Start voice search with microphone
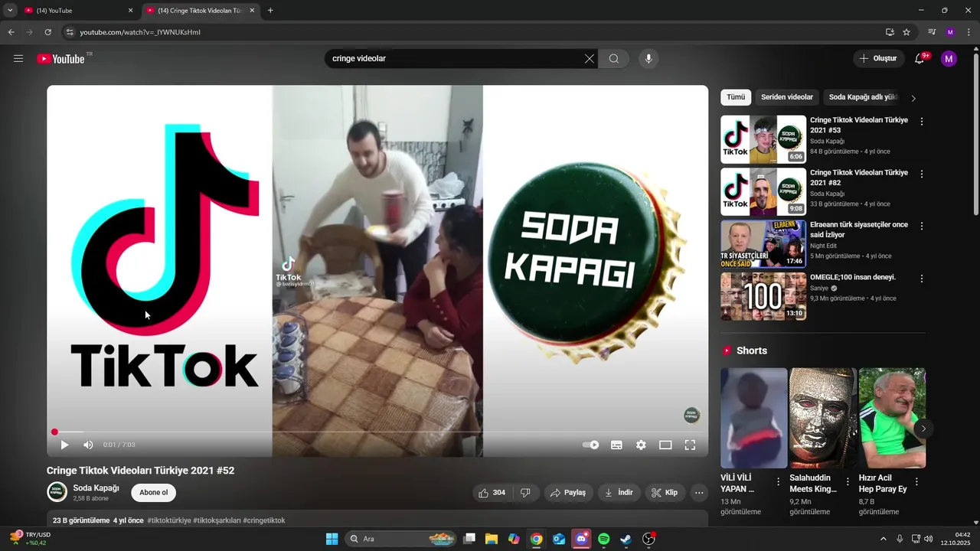 pyautogui.click(x=648, y=59)
